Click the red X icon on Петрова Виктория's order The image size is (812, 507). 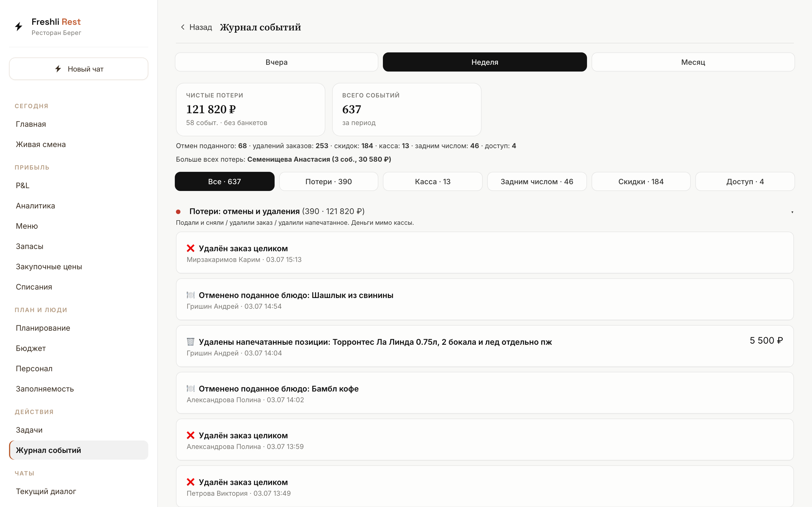click(191, 482)
